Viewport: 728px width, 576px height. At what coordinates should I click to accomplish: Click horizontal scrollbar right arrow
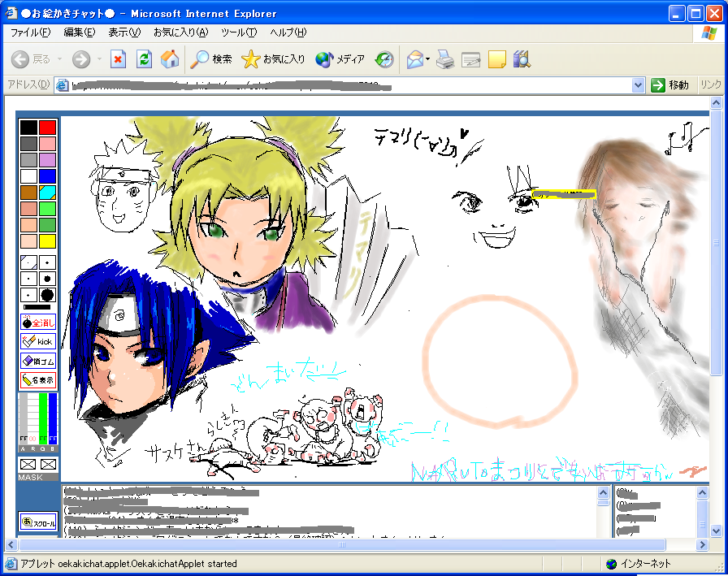[703, 544]
